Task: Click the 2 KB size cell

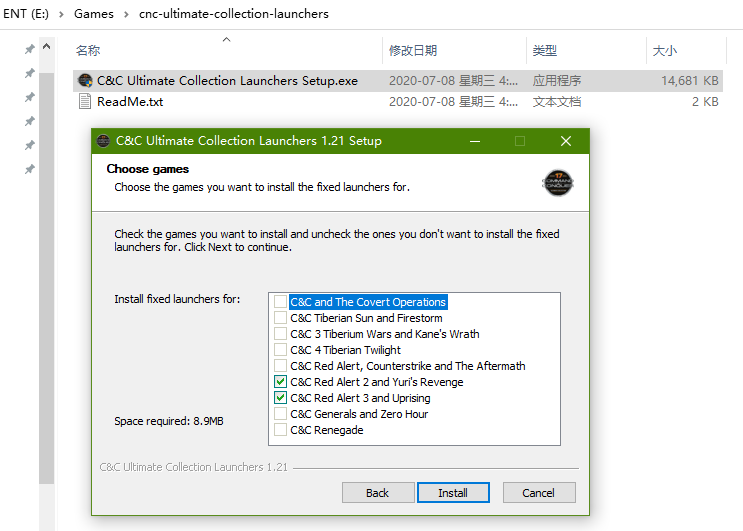Action: (705, 102)
